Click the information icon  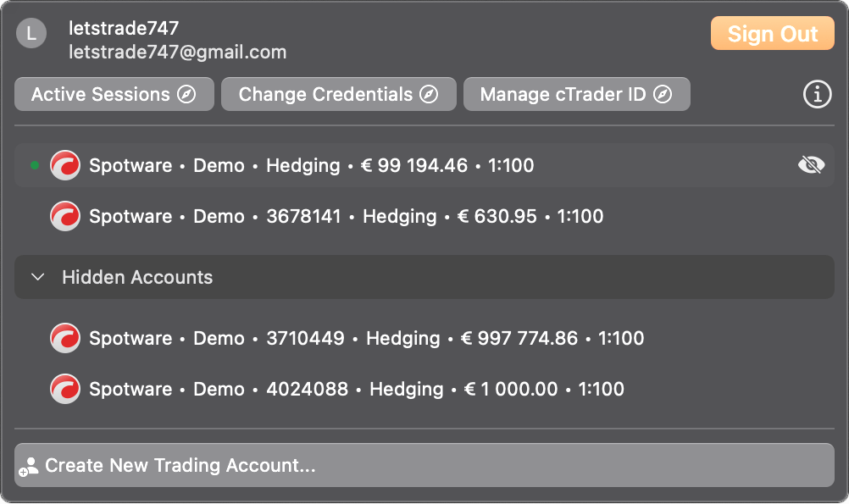pos(817,95)
